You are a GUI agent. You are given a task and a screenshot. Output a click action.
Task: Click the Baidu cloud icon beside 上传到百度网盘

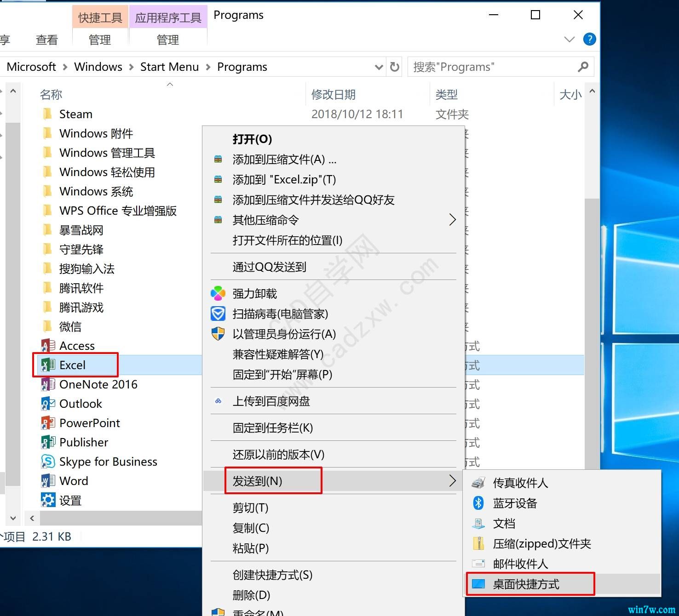pyautogui.click(x=218, y=401)
